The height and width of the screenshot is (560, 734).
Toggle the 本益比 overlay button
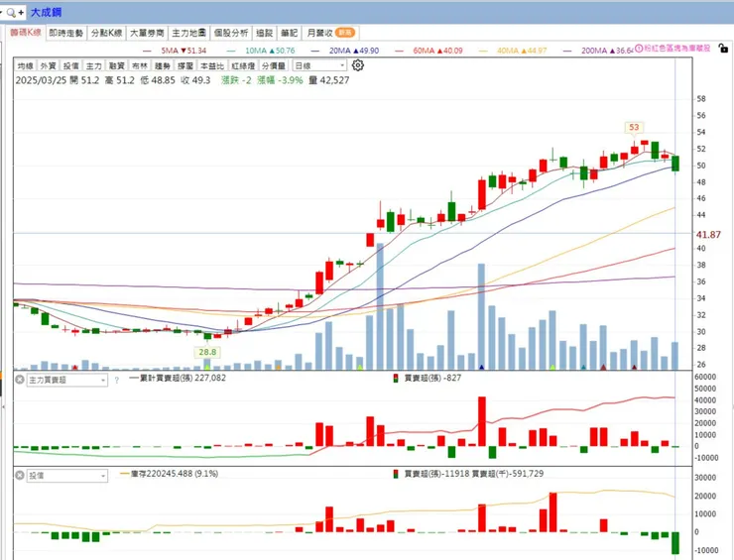pos(212,66)
